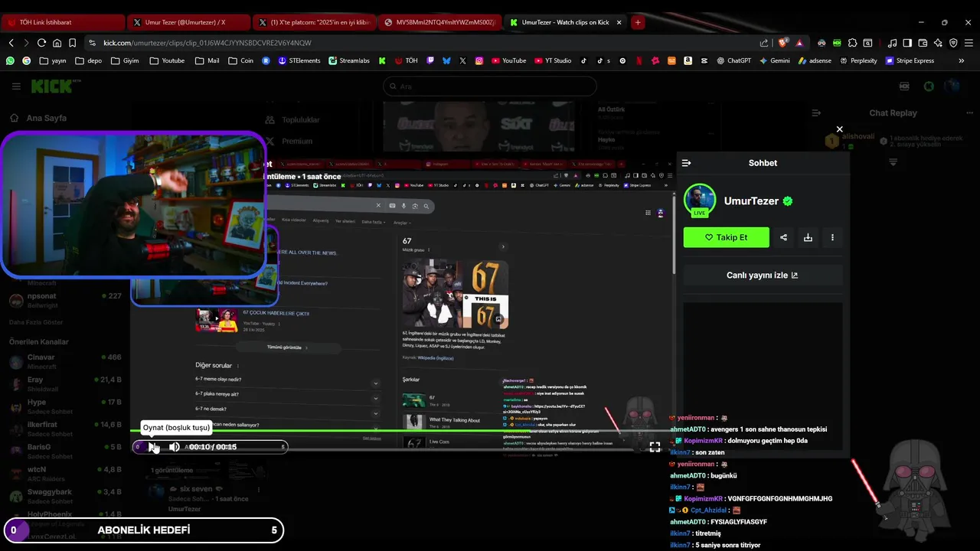Screen dimensions: 980x551
Task: Click the UmurTezer channel name
Action: click(x=751, y=201)
